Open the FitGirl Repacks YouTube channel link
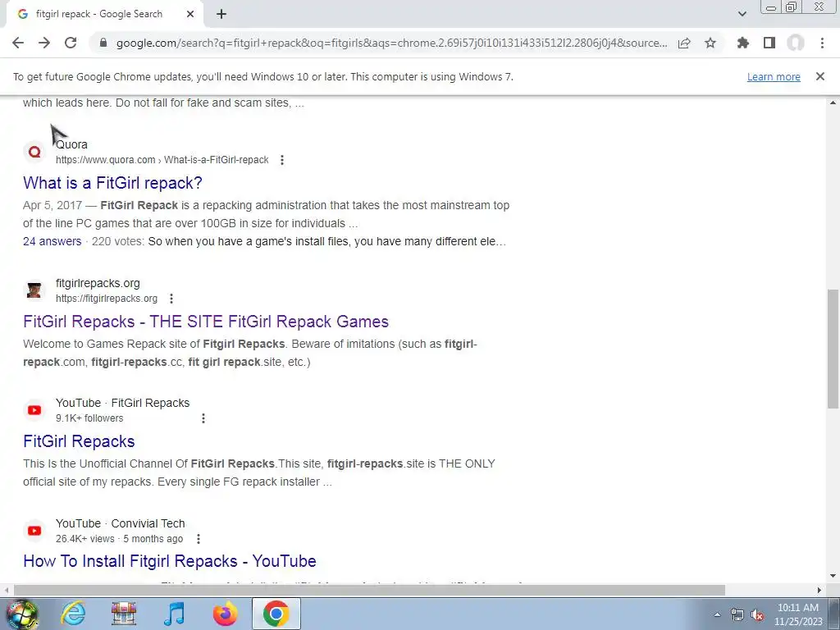 [x=79, y=441]
